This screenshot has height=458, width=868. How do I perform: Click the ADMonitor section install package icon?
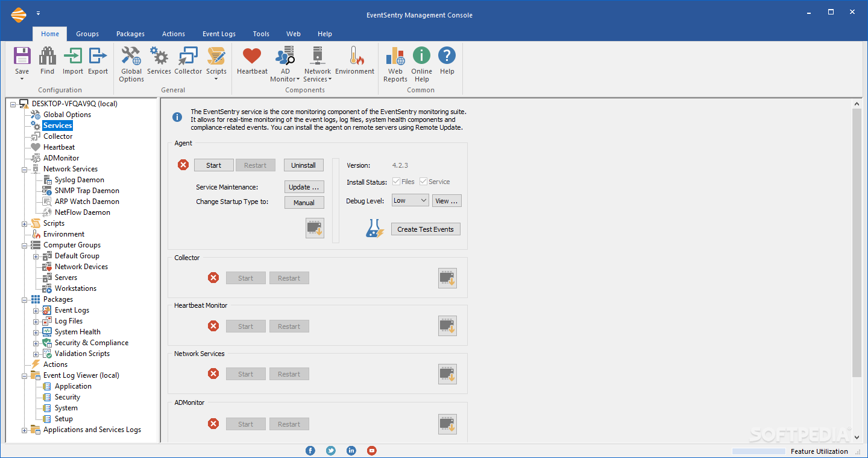coord(447,424)
